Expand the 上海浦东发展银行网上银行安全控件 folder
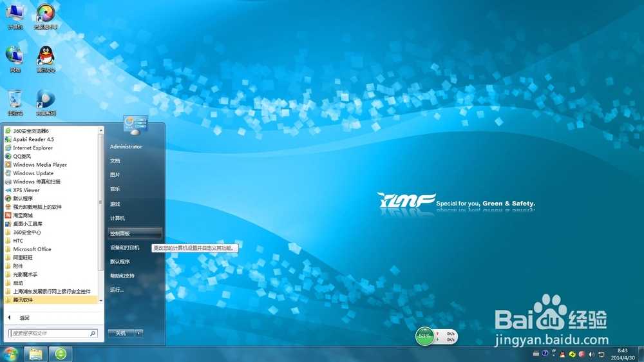Viewport: 644px width, 362px height. [x=51, y=291]
